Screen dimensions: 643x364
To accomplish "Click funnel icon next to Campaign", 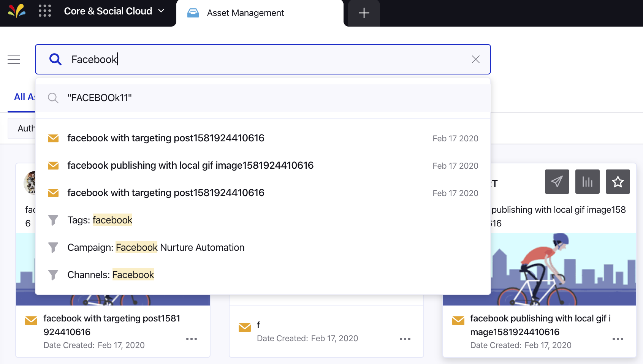I will click(53, 248).
